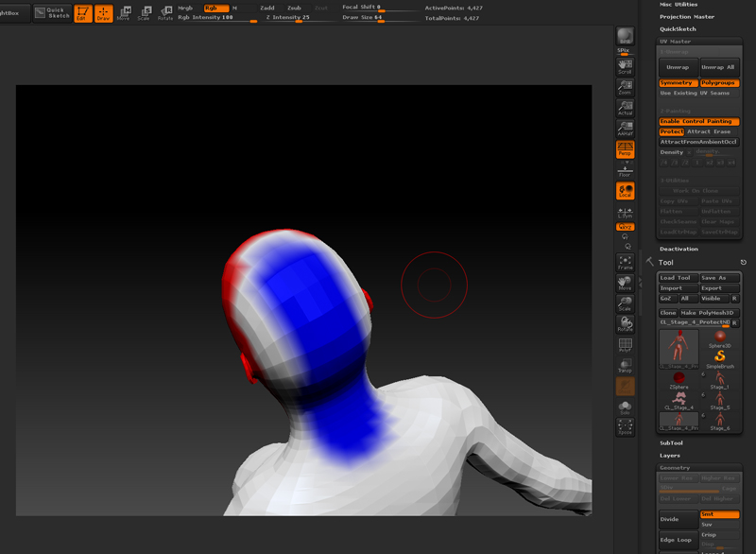Open the Deactivation section
This screenshot has height=554, width=756.
click(679, 249)
